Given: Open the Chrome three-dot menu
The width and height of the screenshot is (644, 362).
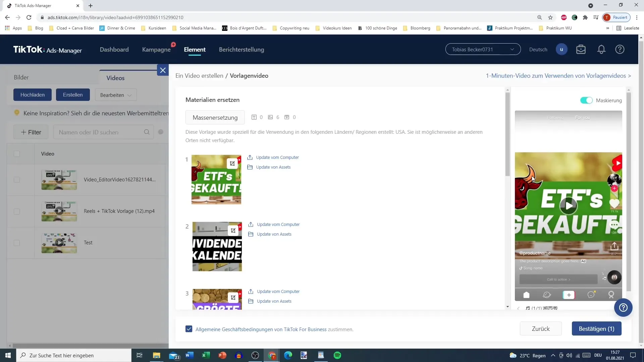Looking at the screenshot, I should 637,17.
